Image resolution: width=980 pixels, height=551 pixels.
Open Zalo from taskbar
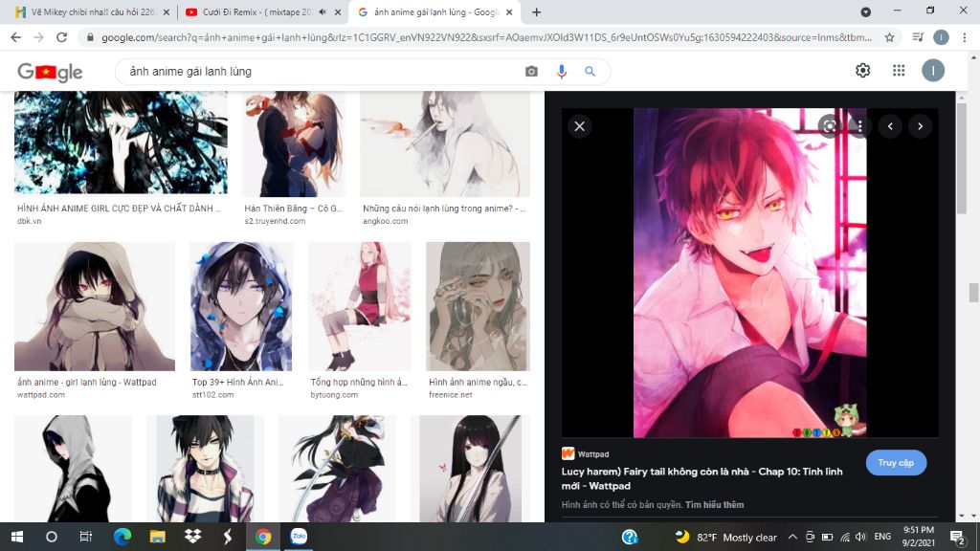point(299,537)
